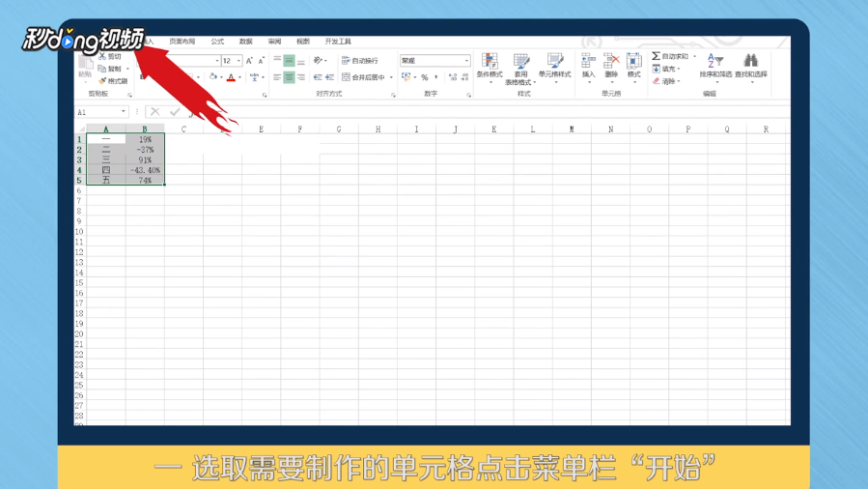Toggle Merge and Center (合并后居中)

pyautogui.click(x=363, y=77)
